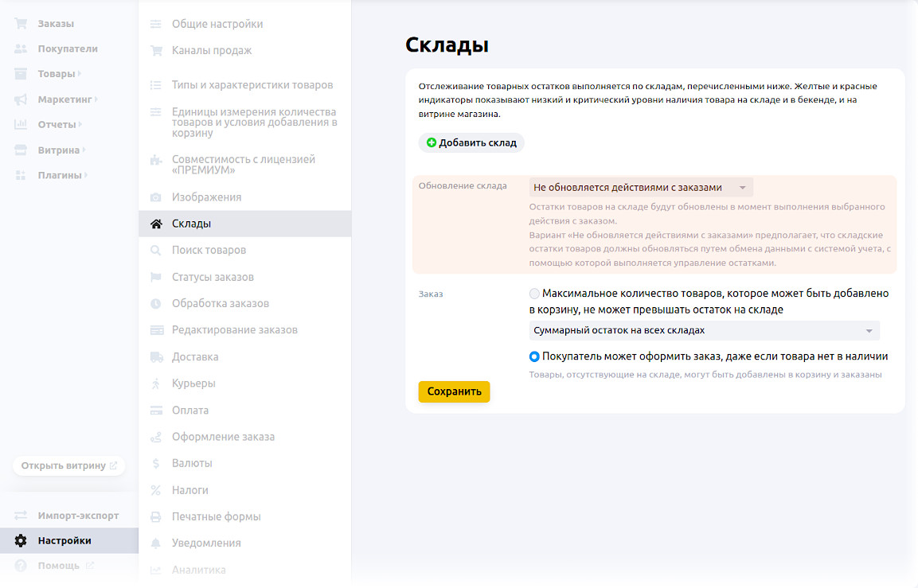Click Открыть витрину link button
Image resolution: width=918 pixels, height=588 pixels.
click(68, 465)
